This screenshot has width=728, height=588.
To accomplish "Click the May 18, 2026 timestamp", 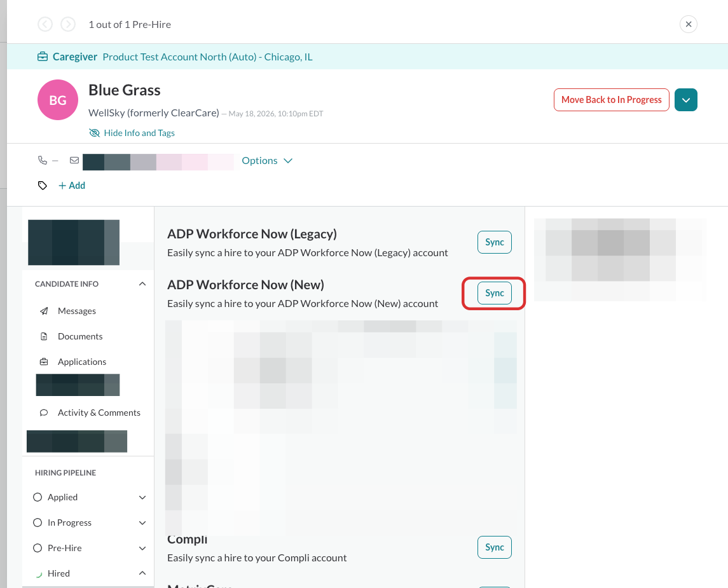I will [x=276, y=114].
